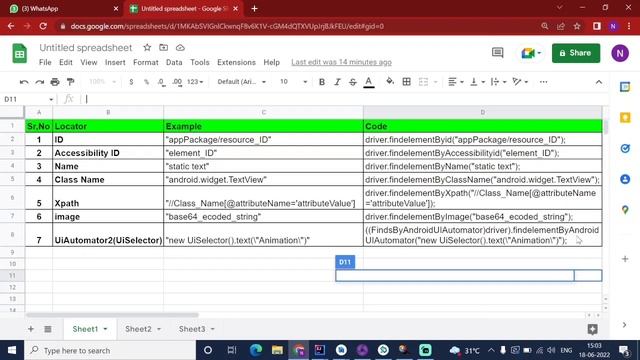Open the Insert menu
Screen dimensions: 640x360
point(115,62)
